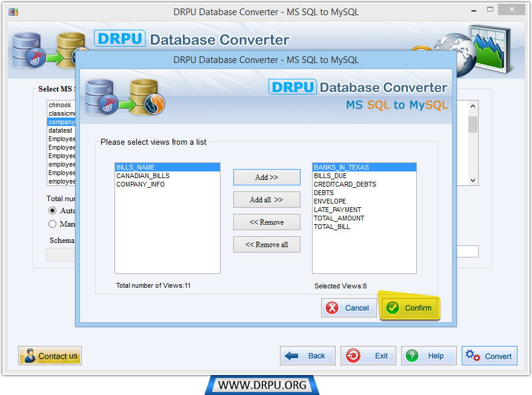This screenshot has width=532, height=395.
Task: Select LATE_PAYMENT in the selected views list
Action: [x=364, y=210]
